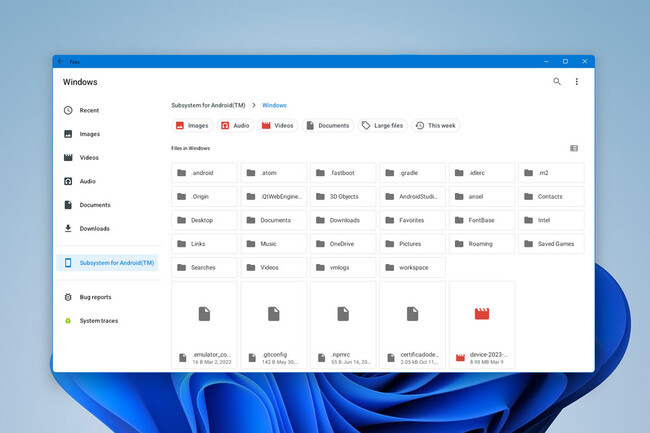Open the Links folder
Image resolution: width=650 pixels, height=433 pixels.
point(204,244)
